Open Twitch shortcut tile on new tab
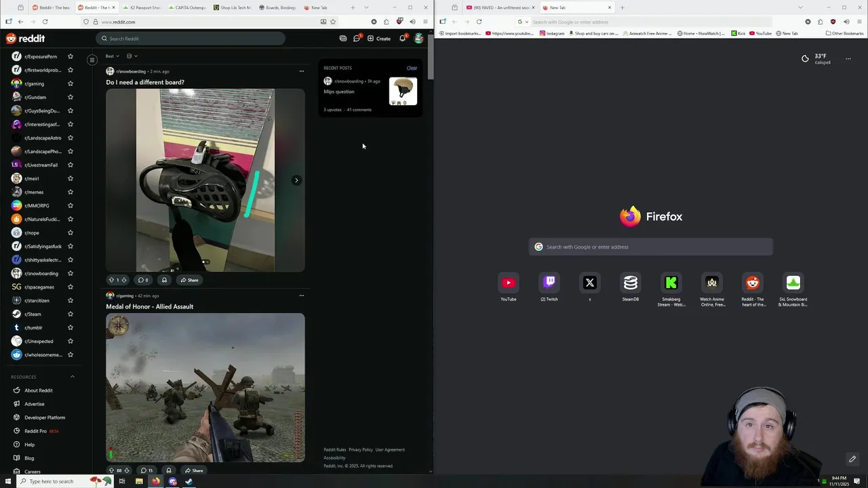Image resolution: width=868 pixels, height=488 pixels. (549, 283)
